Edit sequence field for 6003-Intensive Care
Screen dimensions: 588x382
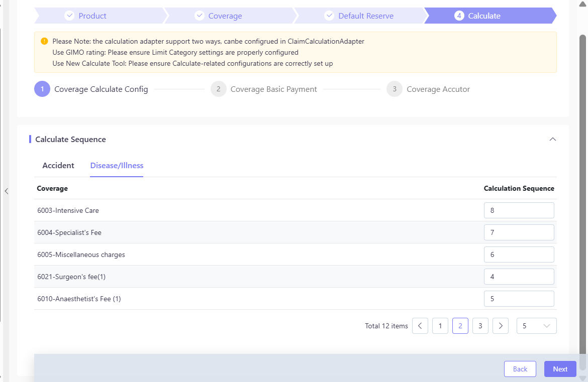point(519,210)
